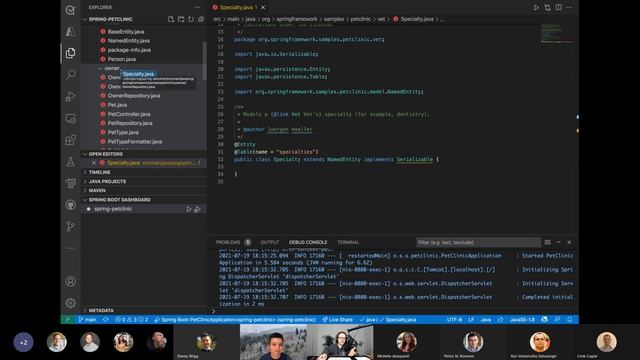The height and width of the screenshot is (360, 640).
Task: Collapse the OPEN EDITORS section
Action: (x=103, y=154)
